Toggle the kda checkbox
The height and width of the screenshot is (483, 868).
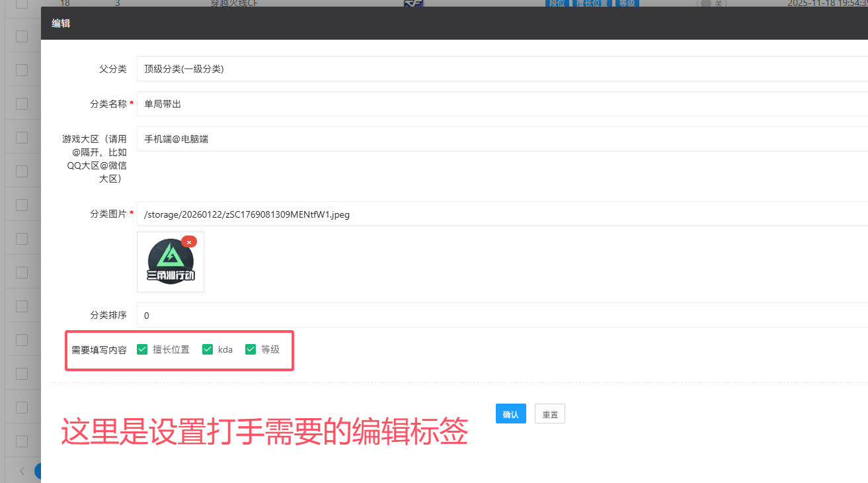(208, 349)
